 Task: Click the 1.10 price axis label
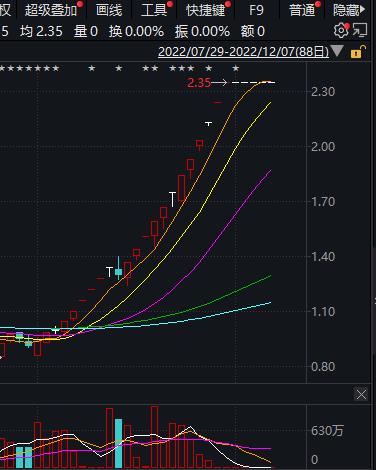pos(323,311)
